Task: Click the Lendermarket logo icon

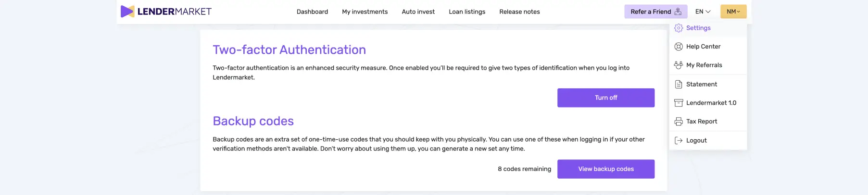Action: click(127, 12)
